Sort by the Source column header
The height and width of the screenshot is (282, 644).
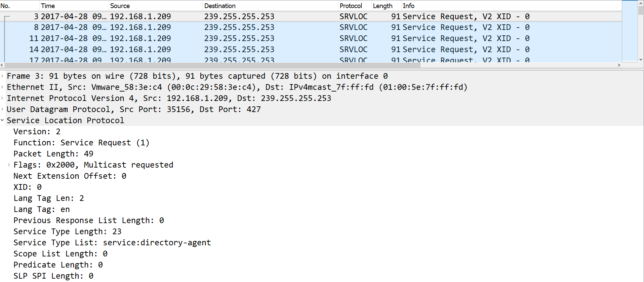pos(156,6)
